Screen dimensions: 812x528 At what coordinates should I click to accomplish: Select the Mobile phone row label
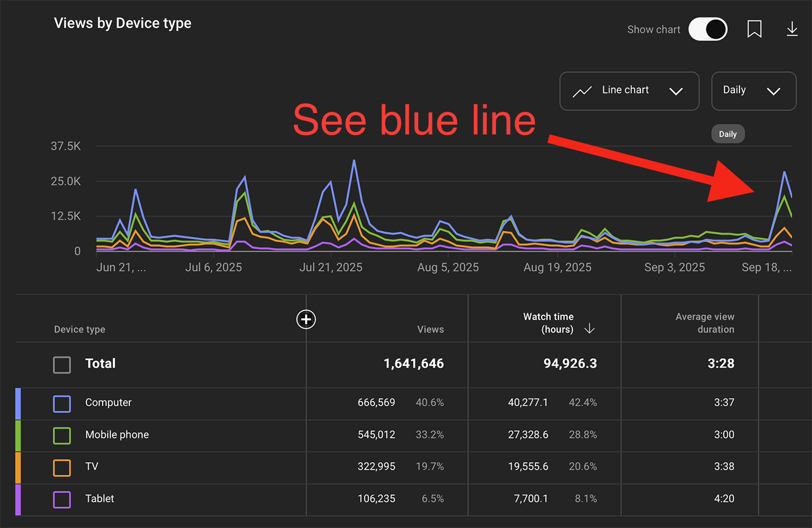click(x=117, y=435)
